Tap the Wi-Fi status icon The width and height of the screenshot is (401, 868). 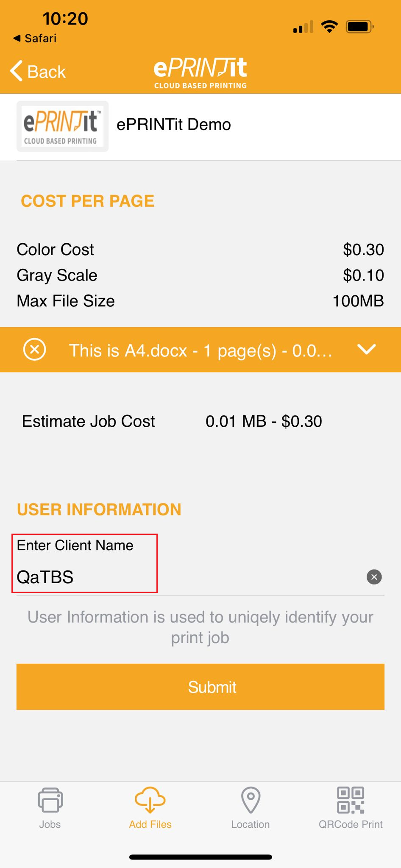(329, 26)
